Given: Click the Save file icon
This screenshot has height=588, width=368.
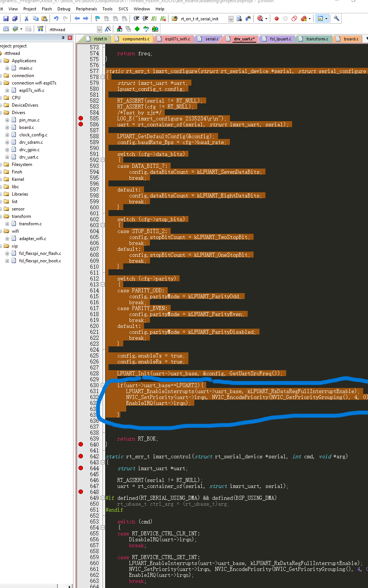Looking at the screenshot, I should pos(6,19).
